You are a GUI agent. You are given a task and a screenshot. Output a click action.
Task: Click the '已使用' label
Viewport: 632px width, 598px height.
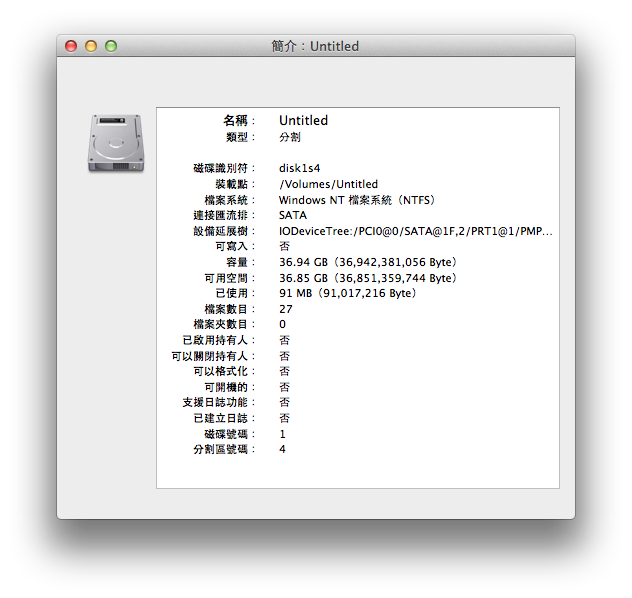click(235, 293)
